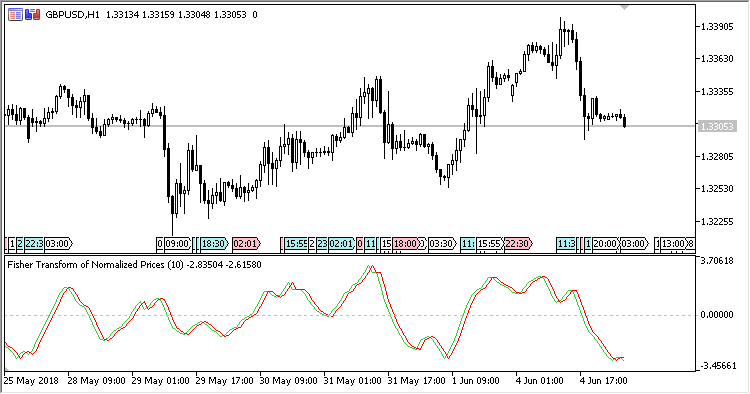
Task: Click the 1.33630 price scale value
Action: (x=717, y=59)
